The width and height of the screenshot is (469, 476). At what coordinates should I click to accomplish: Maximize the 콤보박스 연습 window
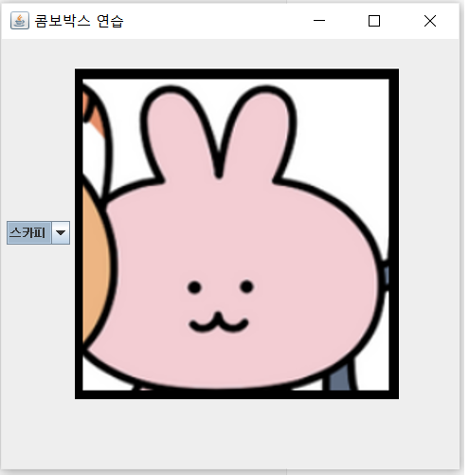point(374,21)
